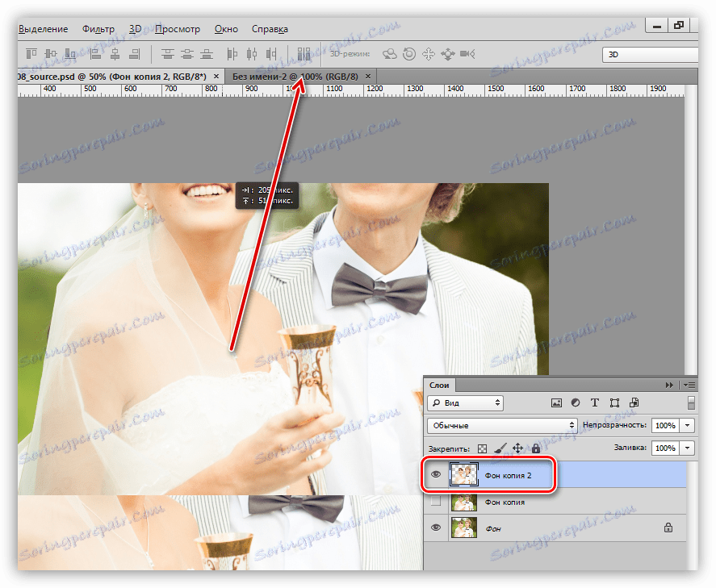Open the Непрозрачность slider dropdown arrow
The image size is (716, 588).
(687, 425)
